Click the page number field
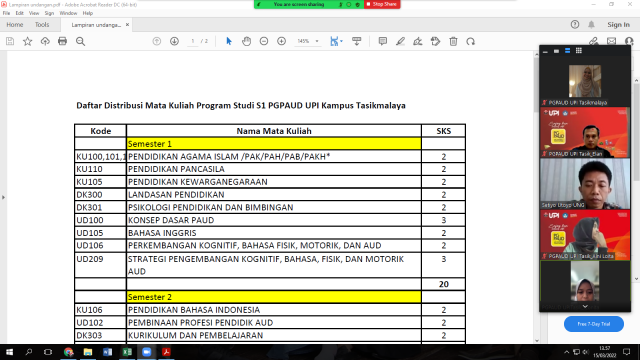The image size is (640, 360). (x=193, y=41)
